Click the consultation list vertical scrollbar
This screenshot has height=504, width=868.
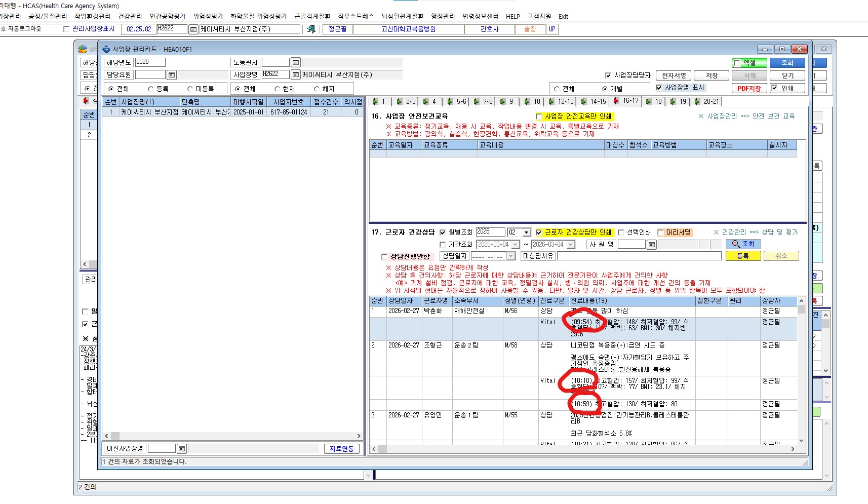click(801, 371)
